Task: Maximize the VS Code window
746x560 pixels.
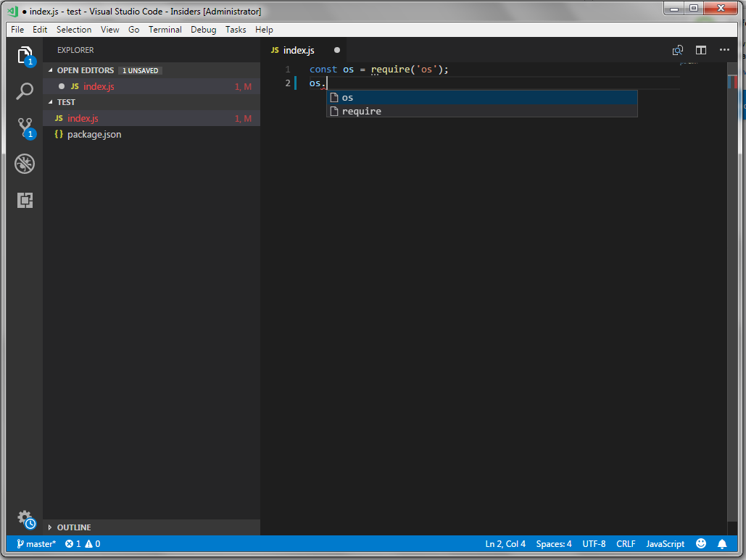Action: pos(694,8)
